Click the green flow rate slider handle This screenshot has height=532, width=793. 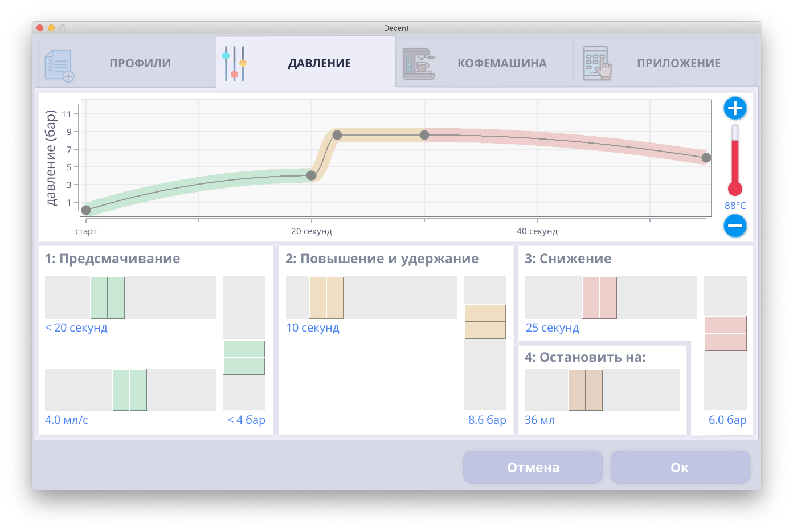tap(129, 390)
